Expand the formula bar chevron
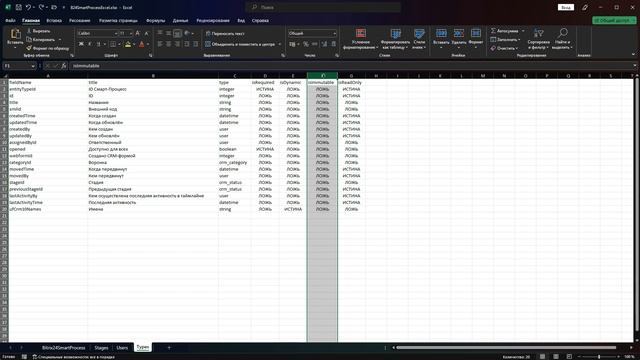Screen dimensions: 640x360 click(635, 66)
